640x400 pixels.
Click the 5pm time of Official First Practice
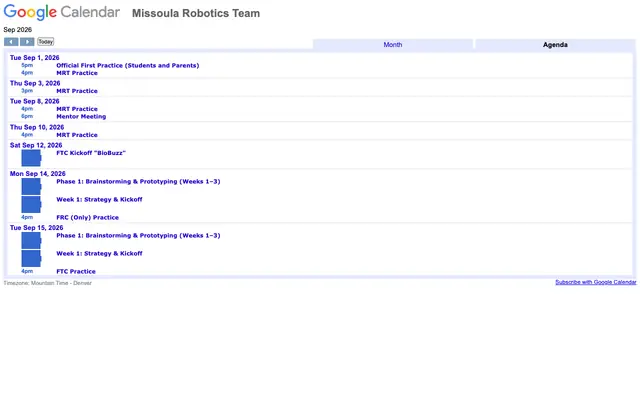[27, 65]
